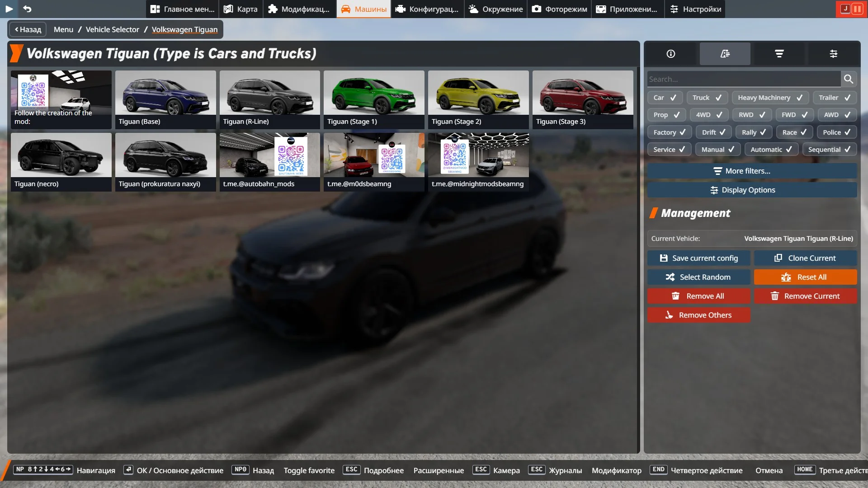Toggle the Car filter
Viewport: 868px width, 488px height.
(665, 98)
